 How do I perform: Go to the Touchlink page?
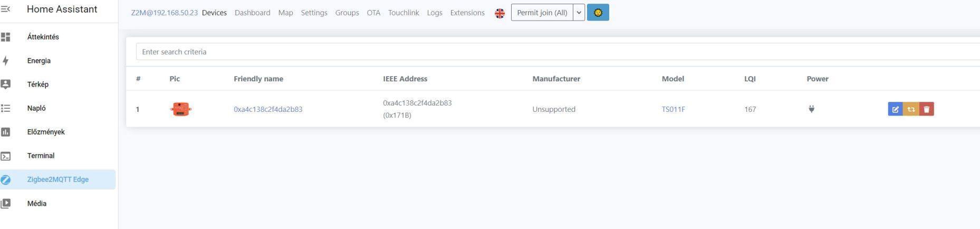(x=403, y=13)
